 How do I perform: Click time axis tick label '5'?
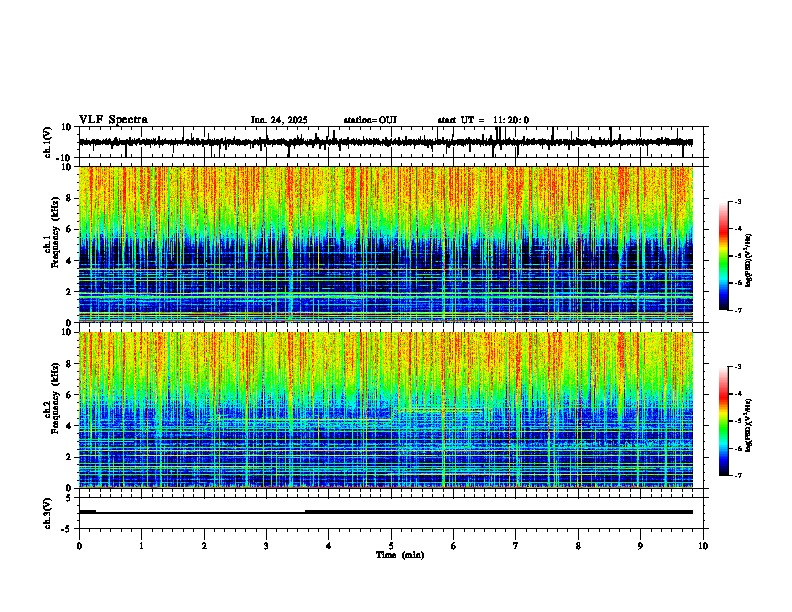click(x=391, y=546)
